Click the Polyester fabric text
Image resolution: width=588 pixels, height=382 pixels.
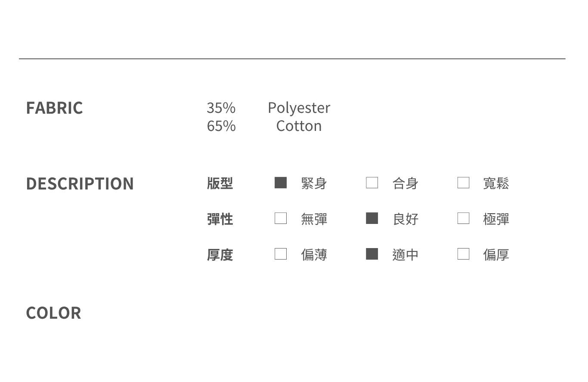click(x=299, y=108)
